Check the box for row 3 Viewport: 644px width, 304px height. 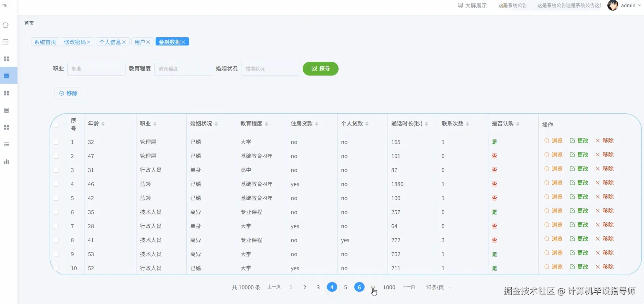pyautogui.click(x=56, y=170)
